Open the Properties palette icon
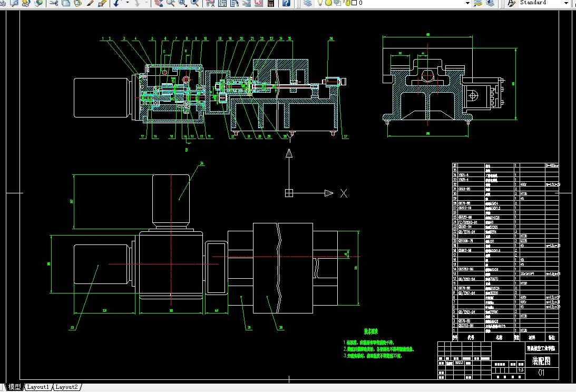This screenshot has height=392, width=576. pos(210,3)
